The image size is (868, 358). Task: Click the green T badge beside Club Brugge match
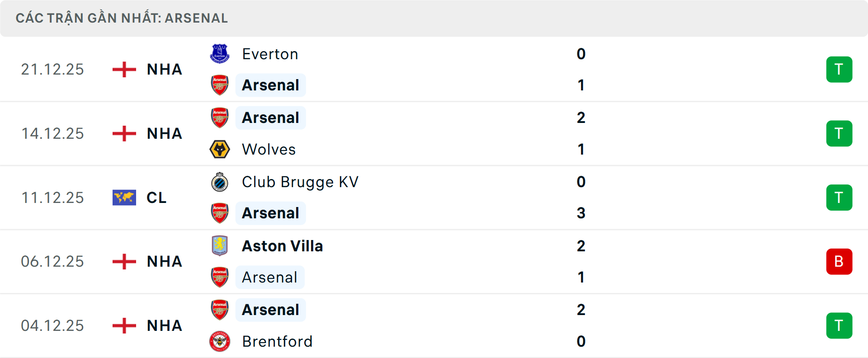click(839, 198)
